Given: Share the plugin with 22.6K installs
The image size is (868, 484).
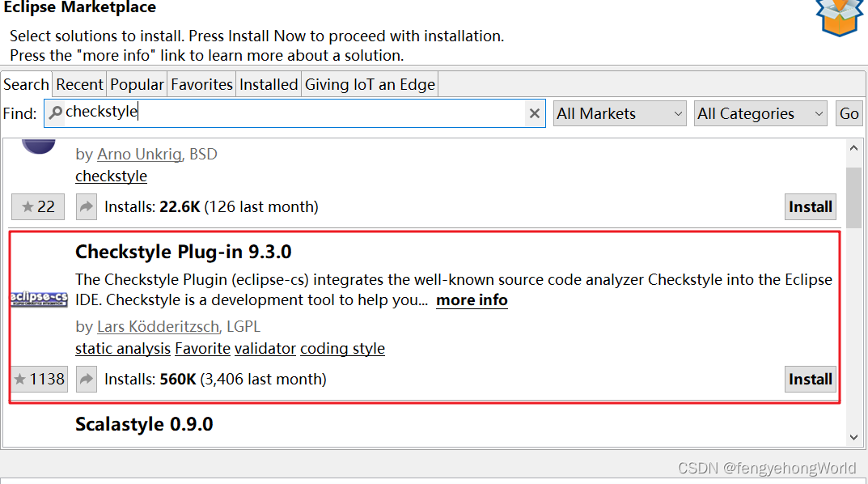Looking at the screenshot, I should click(x=87, y=206).
